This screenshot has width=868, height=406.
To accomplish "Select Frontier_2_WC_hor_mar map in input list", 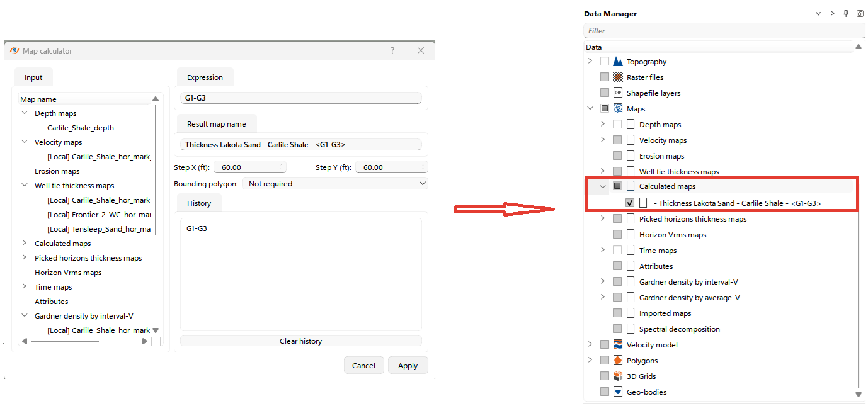I will click(x=99, y=215).
